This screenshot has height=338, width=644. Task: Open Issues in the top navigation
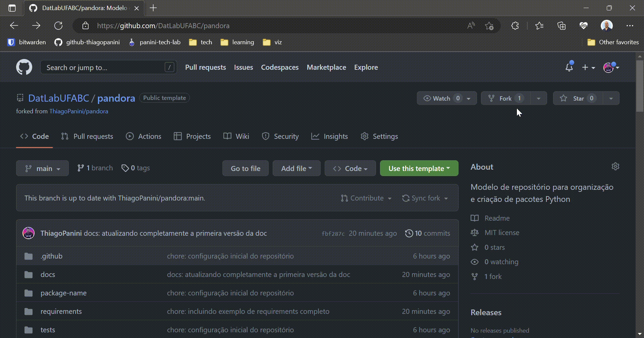(x=244, y=67)
